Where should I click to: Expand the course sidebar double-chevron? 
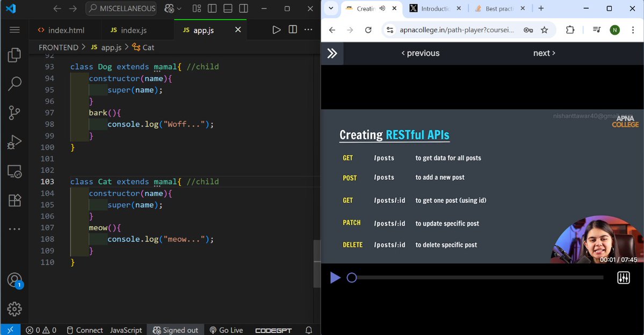pyautogui.click(x=332, y=53)
